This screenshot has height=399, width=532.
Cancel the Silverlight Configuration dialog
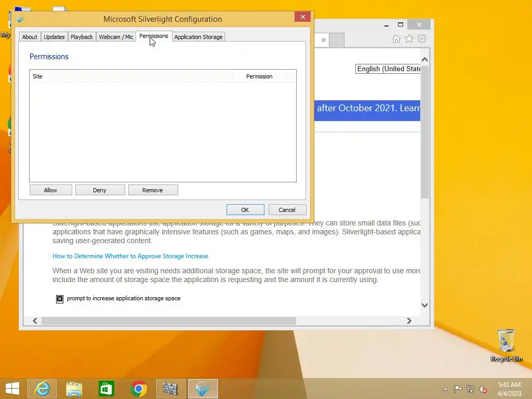coord(287,210)
